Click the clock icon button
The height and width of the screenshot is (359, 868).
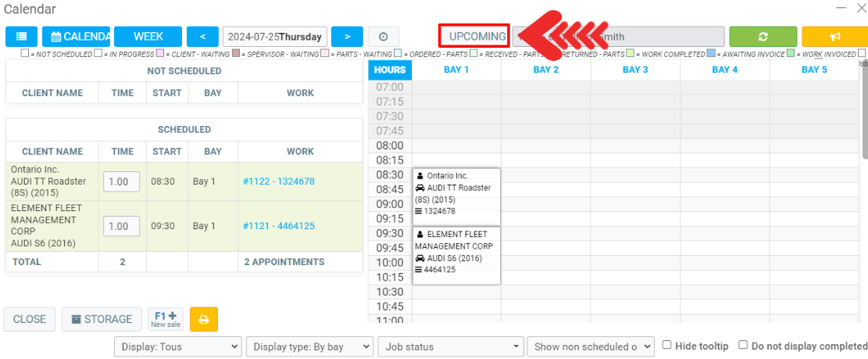point(384,37)
